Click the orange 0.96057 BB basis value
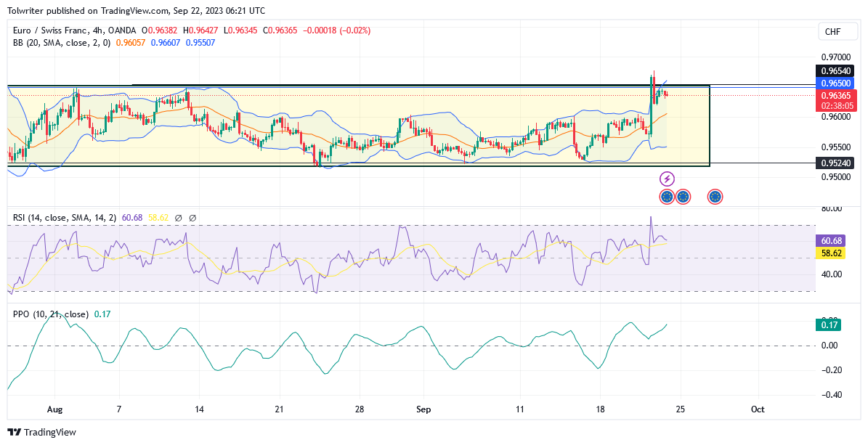 131,42
